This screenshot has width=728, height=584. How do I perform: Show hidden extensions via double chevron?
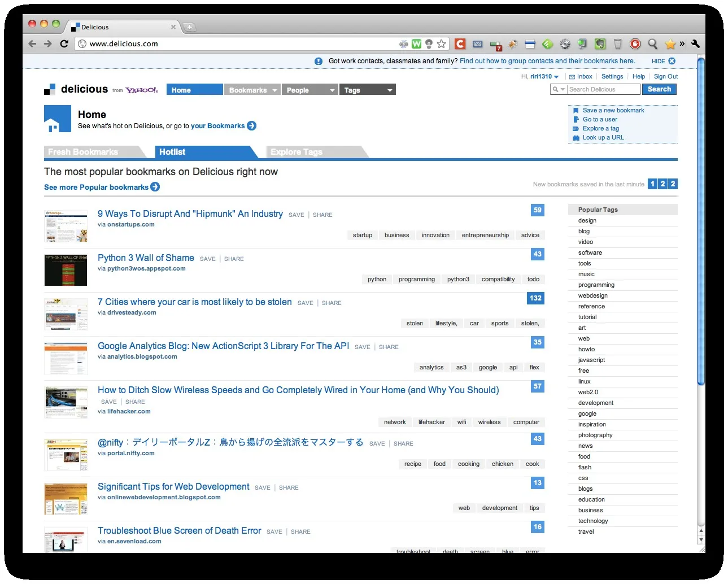(682, 43)
